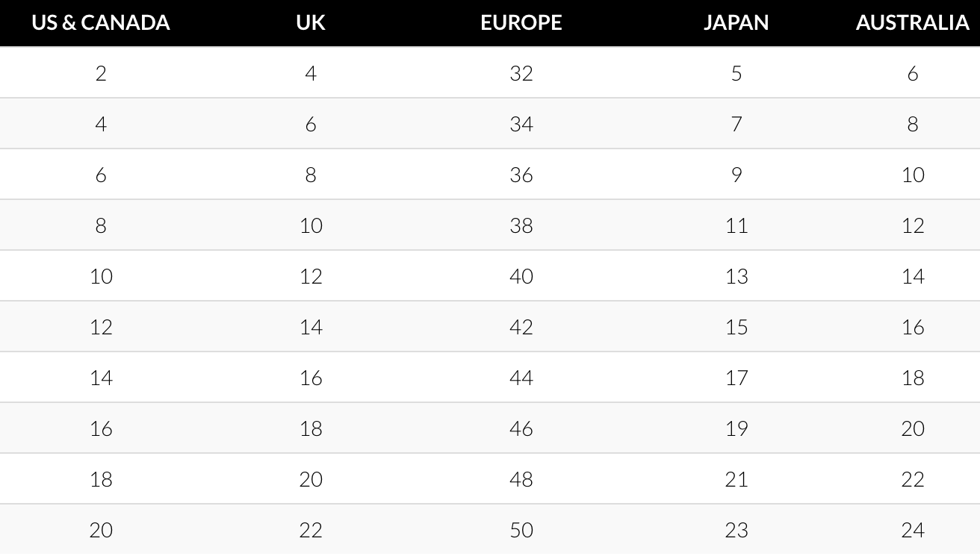The width and height of the screenshot is (980, 559).
Task: Click Japan size 23 cell
Action: click(736, 530)
